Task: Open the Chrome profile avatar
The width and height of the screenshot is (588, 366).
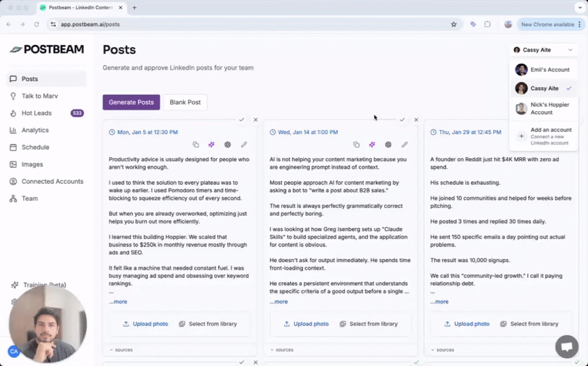Action: coord(508,24)
